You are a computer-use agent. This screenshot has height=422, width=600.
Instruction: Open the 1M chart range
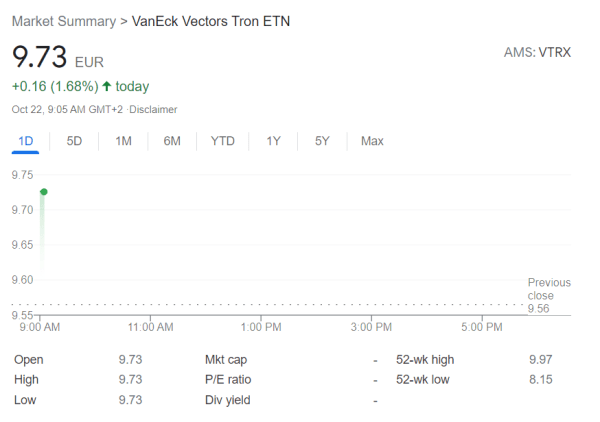[123, 141]
